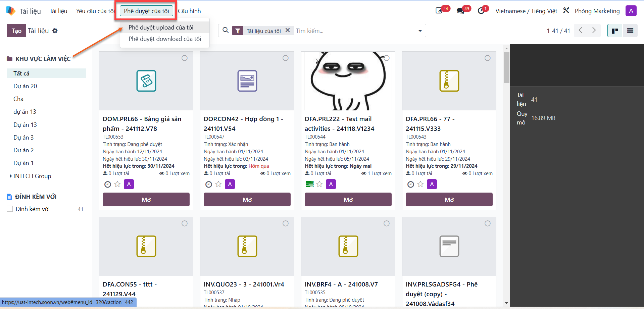Screen dimensions: 644x309
Task: Click the green activity list icon on DFA.PRL222
Action: pos(310,184)
